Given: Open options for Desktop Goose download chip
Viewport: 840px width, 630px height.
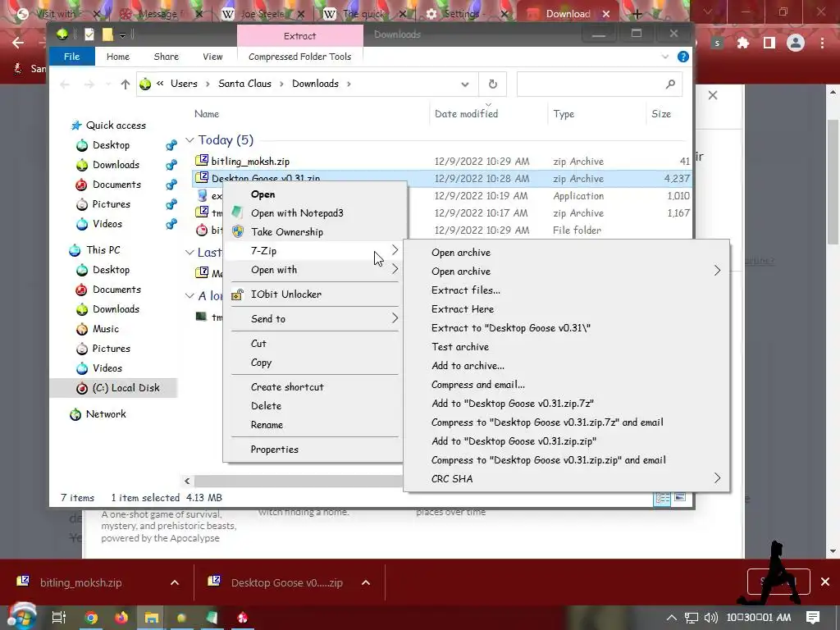Looking at the screenshot, I should tap(366, 583).
